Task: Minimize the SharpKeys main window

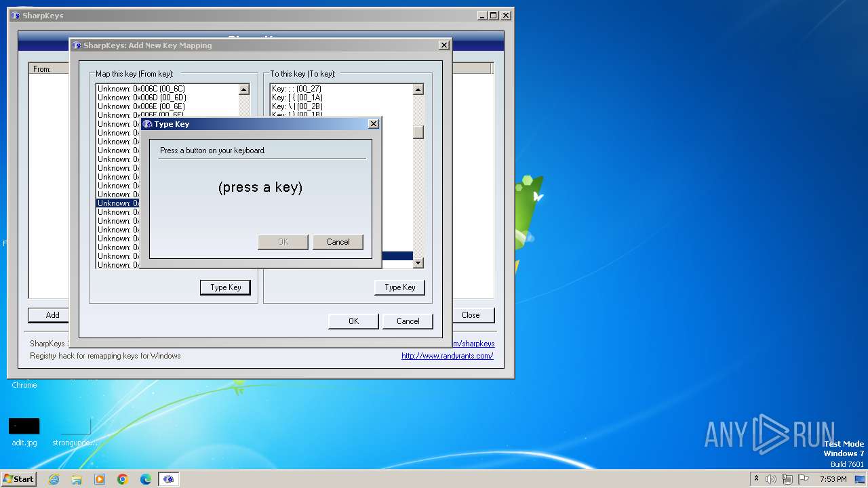Action: tap(482, 15)
